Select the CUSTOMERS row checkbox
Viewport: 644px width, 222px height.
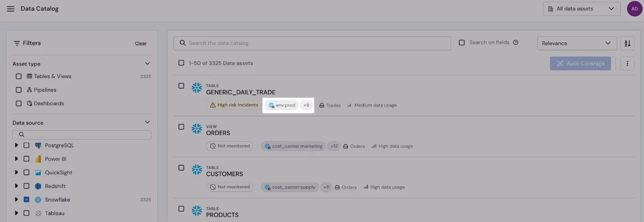(181, 168)
